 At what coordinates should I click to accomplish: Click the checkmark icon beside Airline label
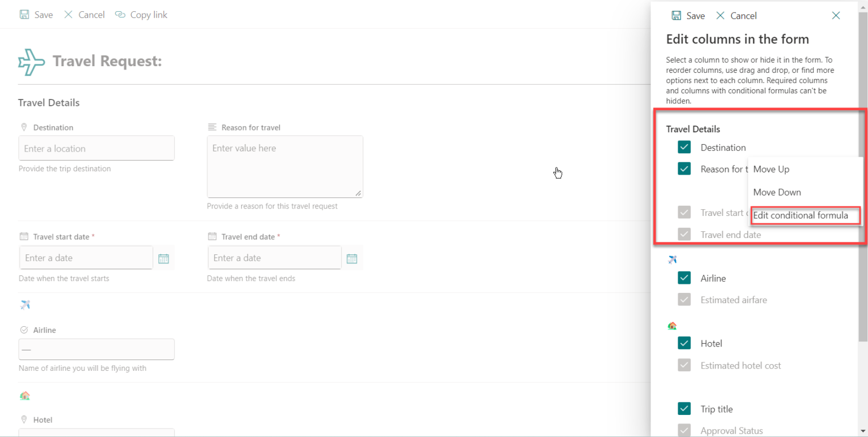tap(24, 330)
